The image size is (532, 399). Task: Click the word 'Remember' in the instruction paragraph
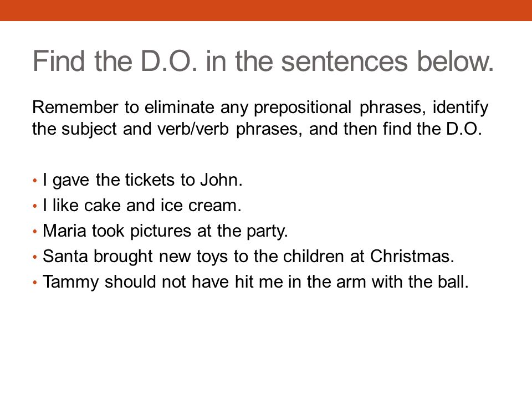(x=75, y=107)
